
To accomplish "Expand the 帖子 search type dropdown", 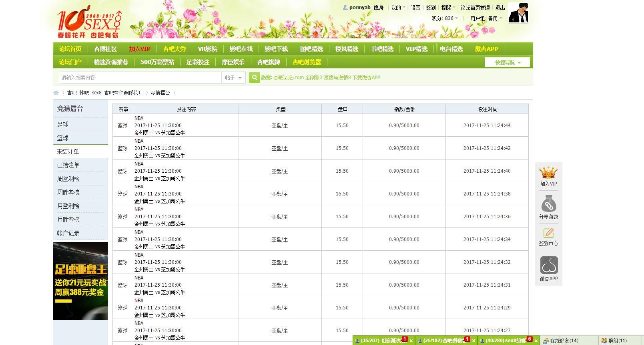I will click(233, 78).
